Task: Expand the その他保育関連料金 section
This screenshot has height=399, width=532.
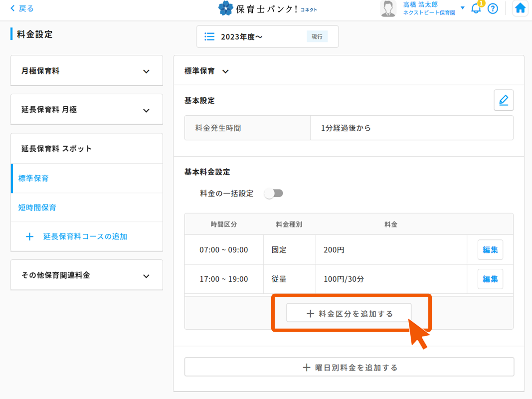Action: 146,276
